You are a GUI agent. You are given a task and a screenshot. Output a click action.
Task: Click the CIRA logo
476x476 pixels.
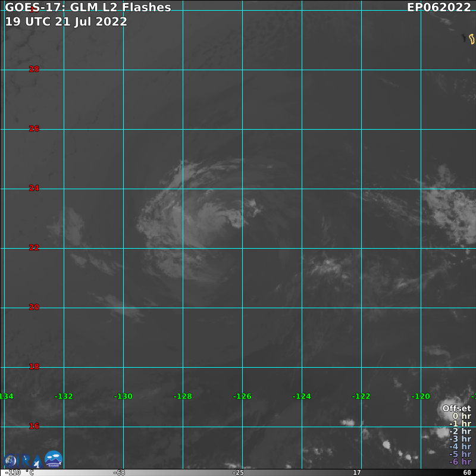tap(23, 461)
